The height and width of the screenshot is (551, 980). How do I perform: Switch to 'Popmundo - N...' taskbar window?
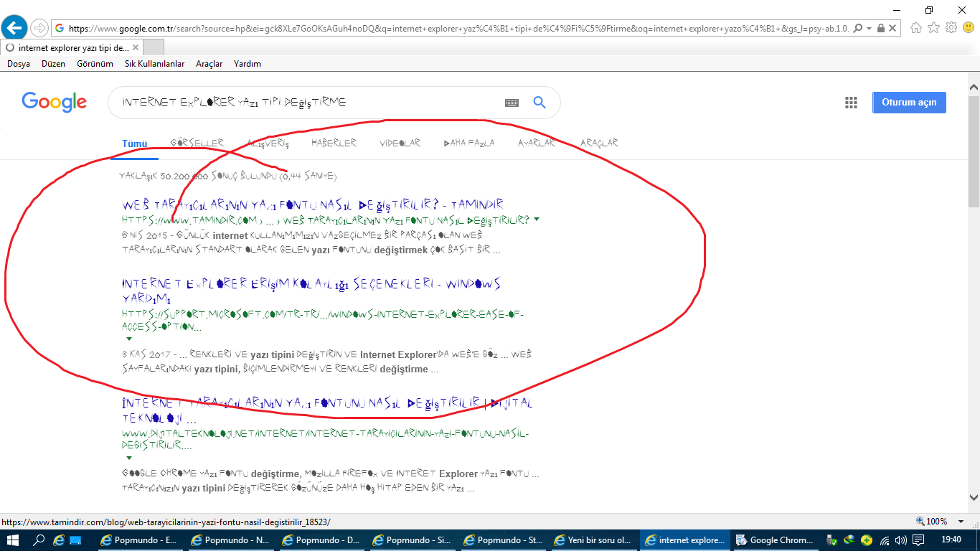coord(230,540)
